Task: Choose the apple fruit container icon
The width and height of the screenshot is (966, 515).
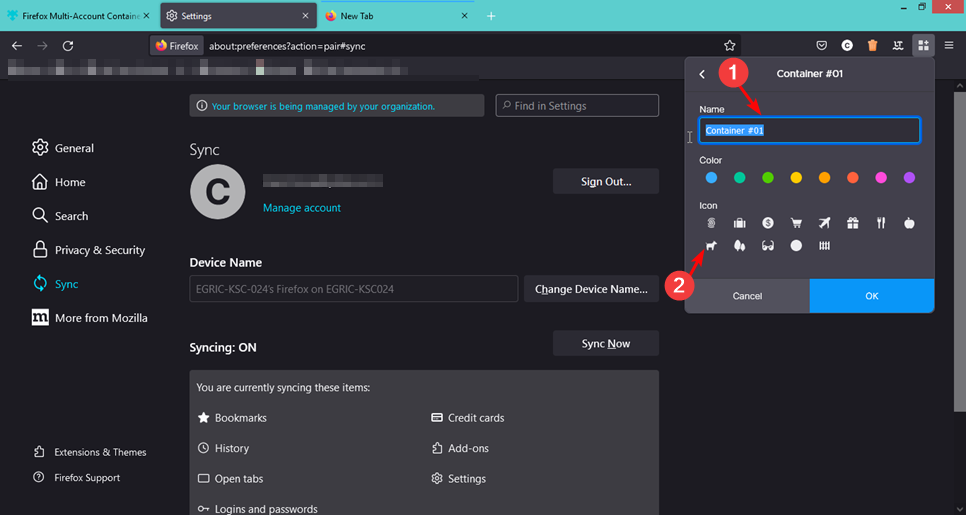Action: point(909,223)
